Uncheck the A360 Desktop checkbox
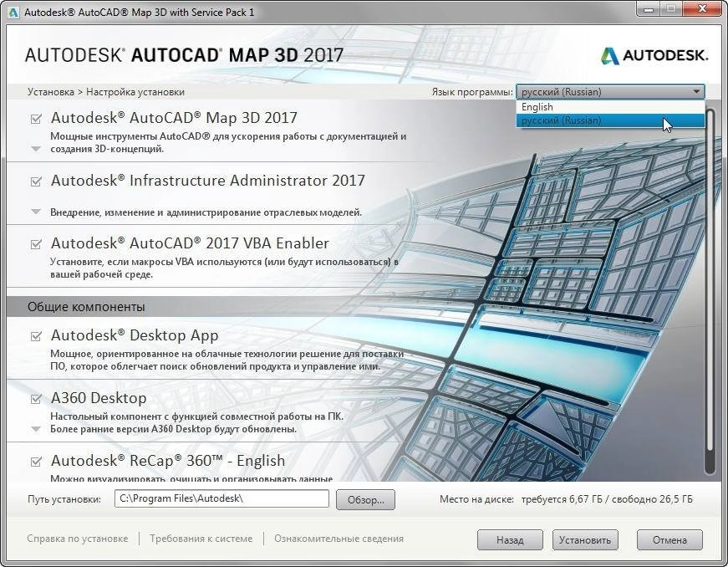 coord(36,399)
